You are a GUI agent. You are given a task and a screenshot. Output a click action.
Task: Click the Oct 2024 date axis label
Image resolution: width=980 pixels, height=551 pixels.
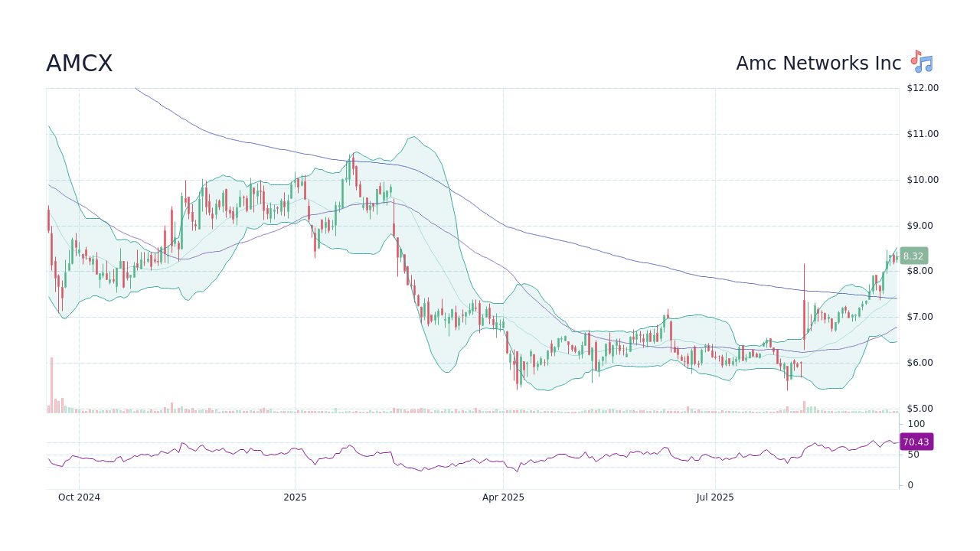click(79, 497)
